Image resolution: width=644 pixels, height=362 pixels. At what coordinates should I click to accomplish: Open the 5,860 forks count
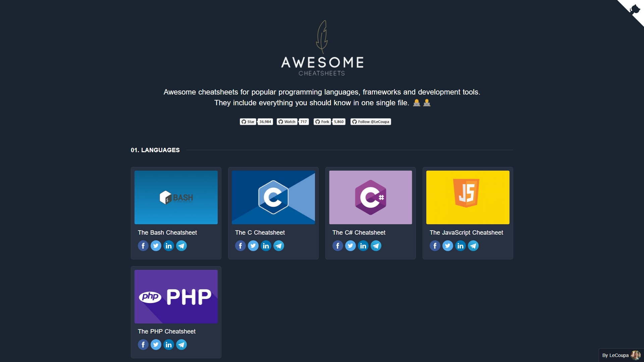click(339, 122)
